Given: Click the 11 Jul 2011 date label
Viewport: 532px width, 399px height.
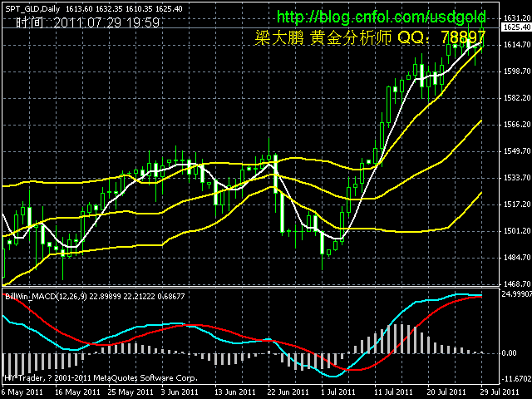Looking at the screenshot, I should (x=394, y=391).
